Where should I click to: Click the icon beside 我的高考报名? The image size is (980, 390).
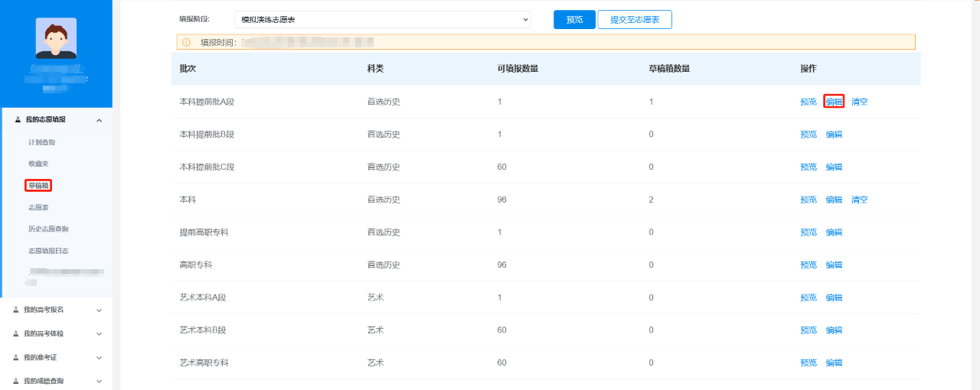[x=16, y=310]
